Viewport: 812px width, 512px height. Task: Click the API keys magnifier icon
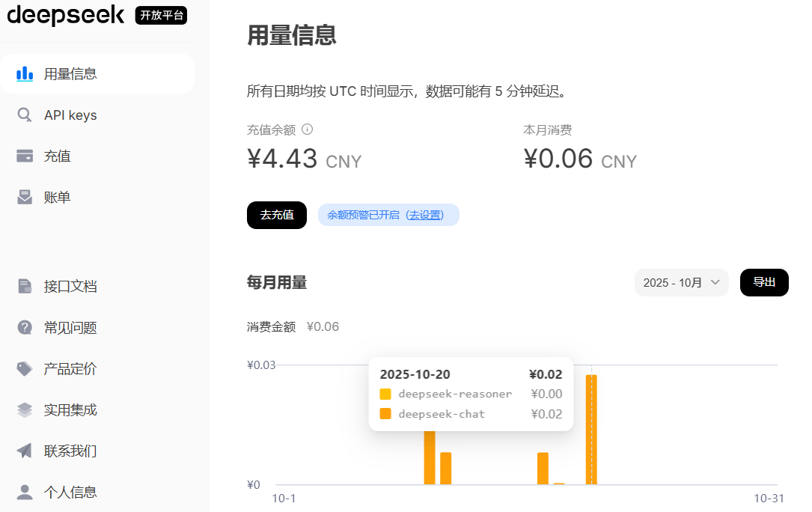[x=25, y=115]
